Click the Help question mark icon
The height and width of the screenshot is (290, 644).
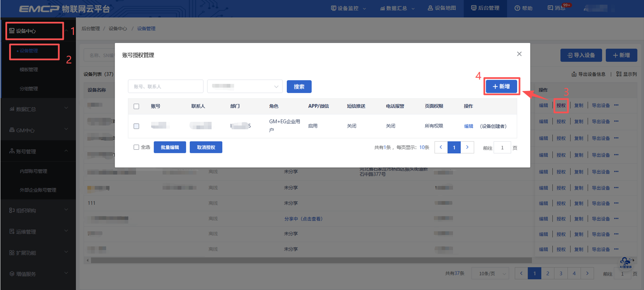pyautogui.click(x=517, y=8)
